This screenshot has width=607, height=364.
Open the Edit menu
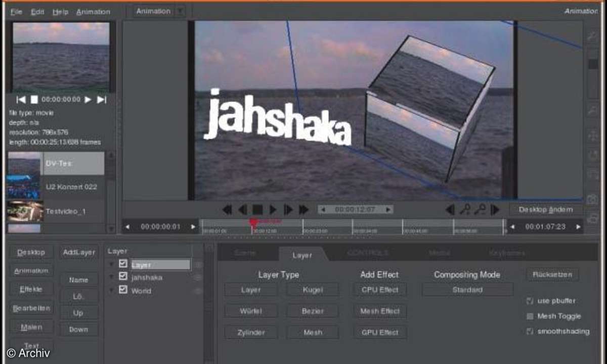[37, 12]
